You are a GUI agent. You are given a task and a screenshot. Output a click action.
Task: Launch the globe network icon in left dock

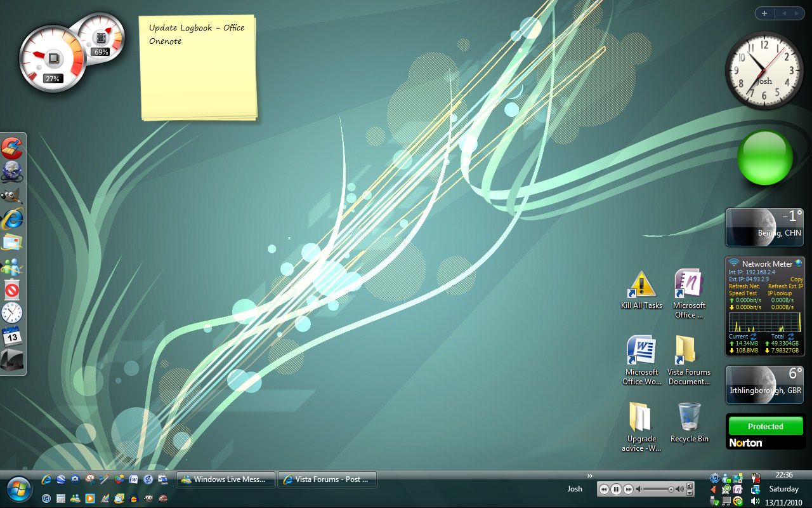point(12,171)
